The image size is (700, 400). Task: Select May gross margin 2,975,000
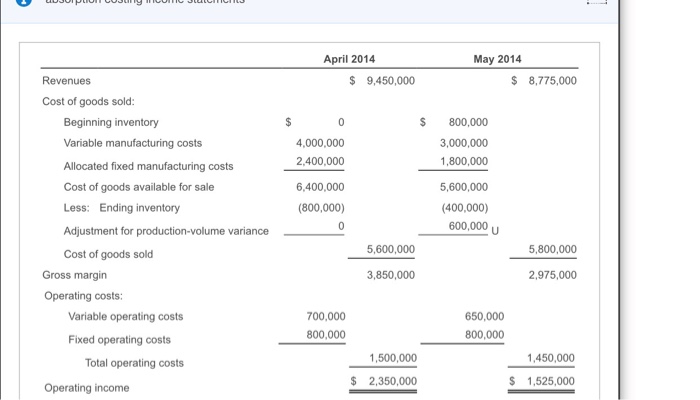pyautogui.click(x=553, y=275)
